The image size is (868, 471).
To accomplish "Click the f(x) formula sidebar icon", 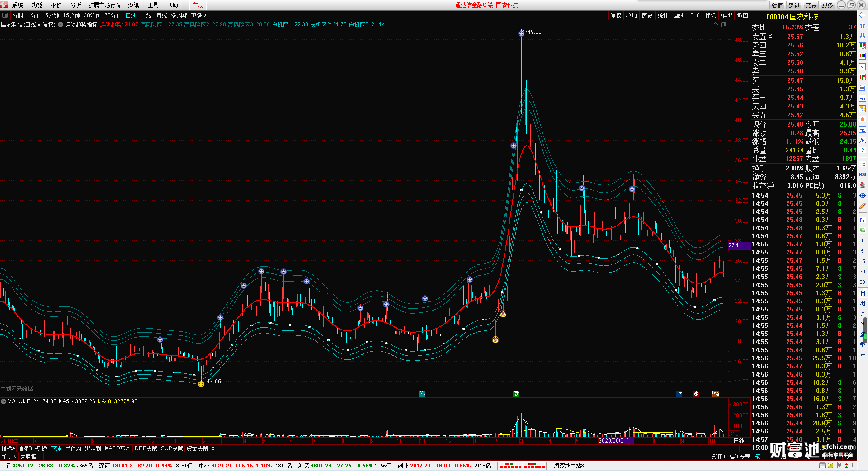I will tap(863, 140).
